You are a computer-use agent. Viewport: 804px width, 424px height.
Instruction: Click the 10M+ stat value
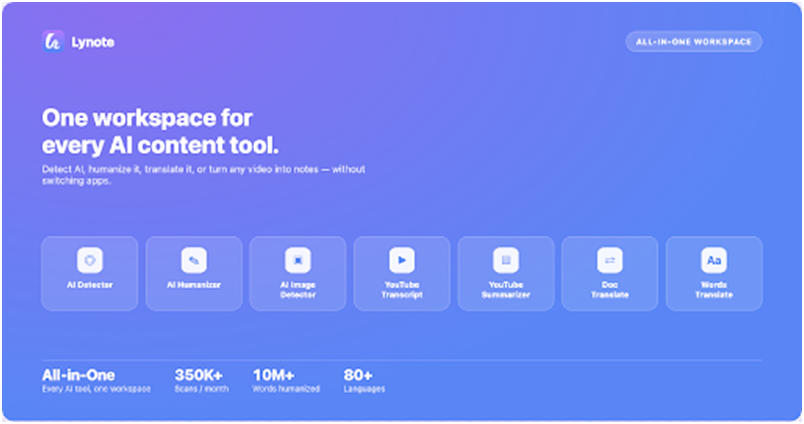273,375
